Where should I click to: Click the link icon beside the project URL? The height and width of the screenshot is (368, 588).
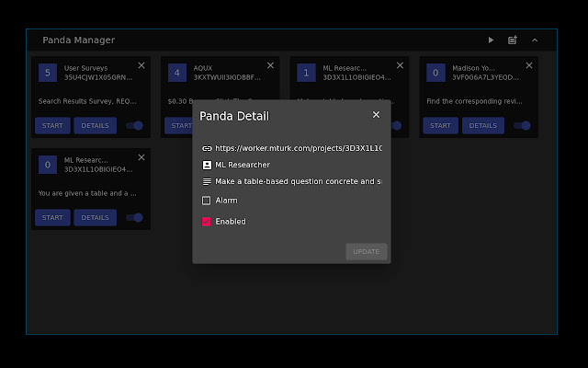pos(207,147)
